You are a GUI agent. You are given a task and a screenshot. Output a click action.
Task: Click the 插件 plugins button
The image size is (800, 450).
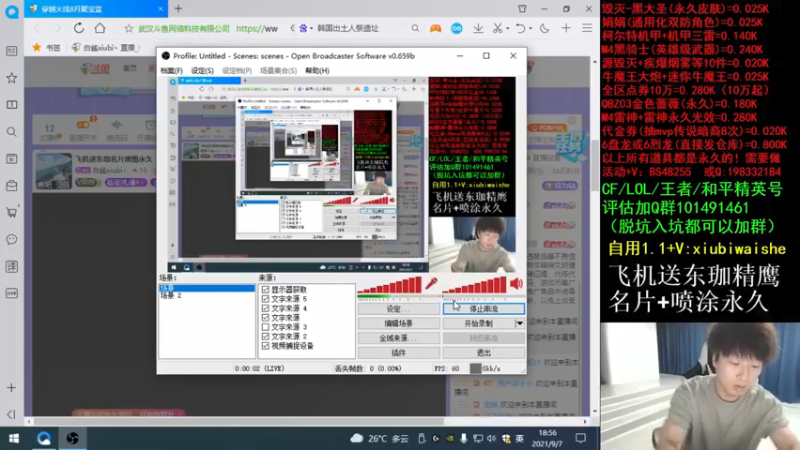coord(398,353)
